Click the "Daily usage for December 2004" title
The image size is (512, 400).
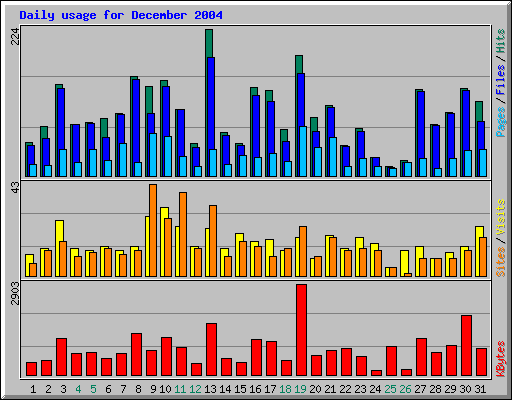(x=121, y=15)
